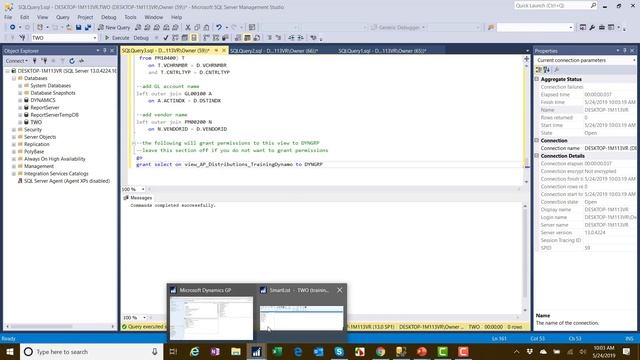Open the Activity Monitor icon in Object Explorer

click(x=82, y=61)
